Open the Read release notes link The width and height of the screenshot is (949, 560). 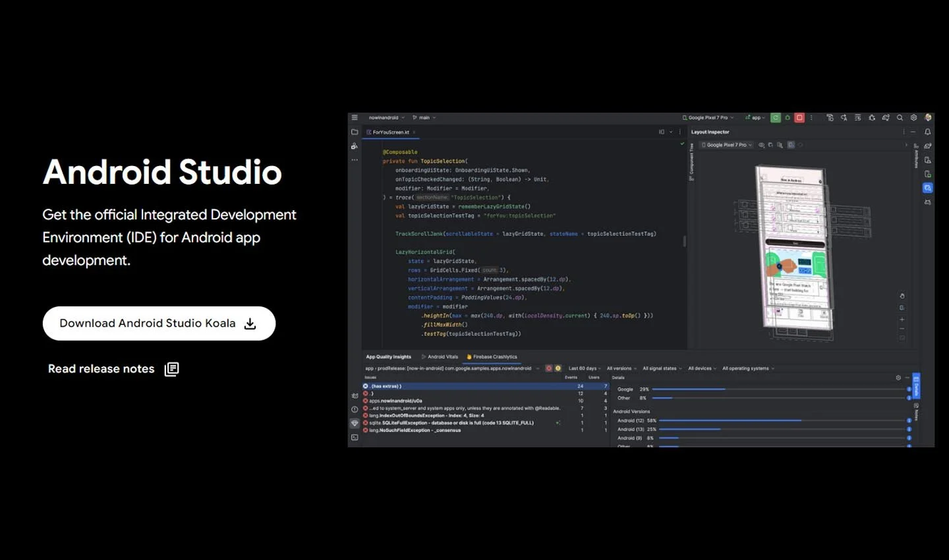101,369
